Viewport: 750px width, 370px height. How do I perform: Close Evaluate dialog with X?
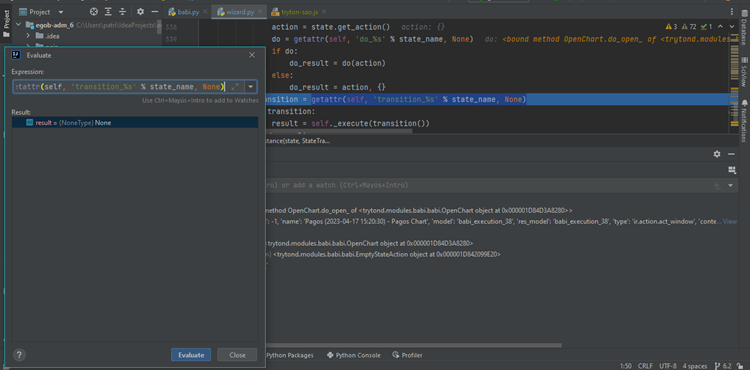[252, 55]
